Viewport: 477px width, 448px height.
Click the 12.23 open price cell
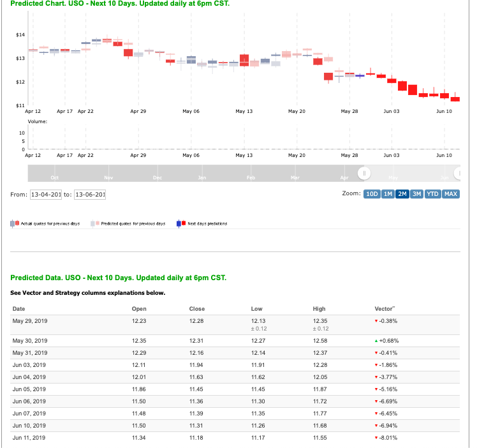(139, 321)
